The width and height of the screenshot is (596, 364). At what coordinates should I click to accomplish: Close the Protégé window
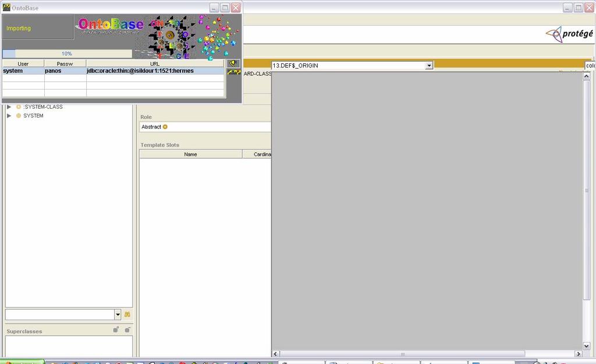589,8
